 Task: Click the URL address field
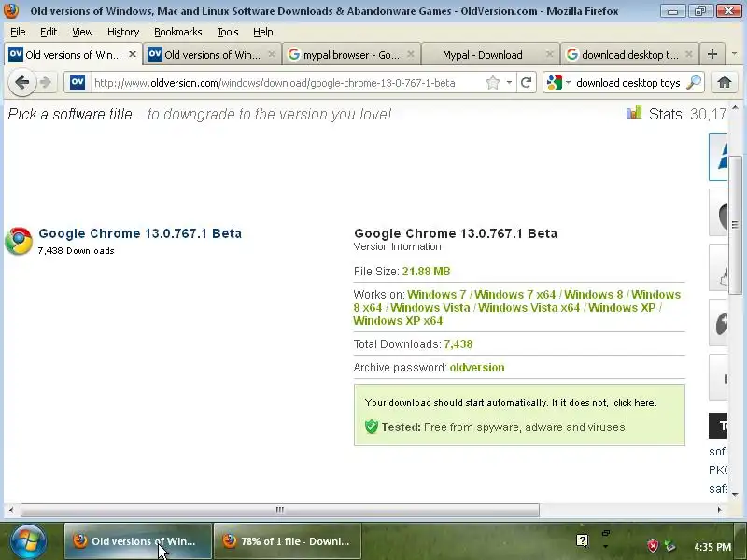click(286, 83)
